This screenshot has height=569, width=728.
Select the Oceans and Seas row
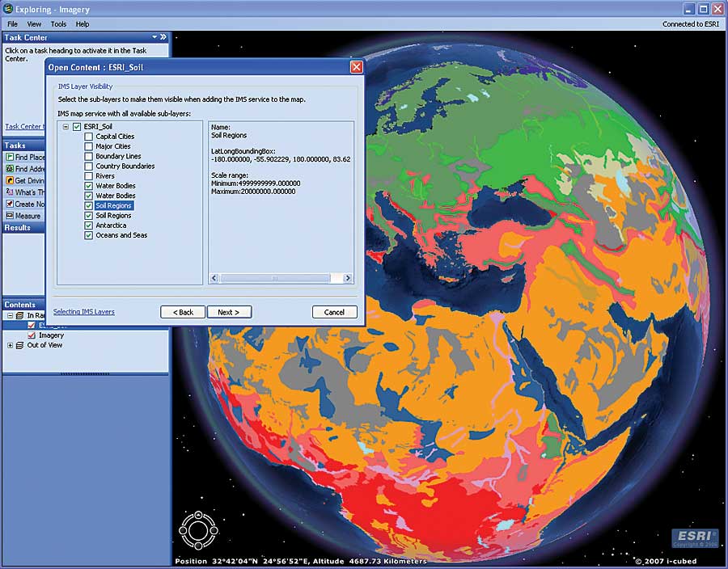pyautogui.click(x=121, y=235)
